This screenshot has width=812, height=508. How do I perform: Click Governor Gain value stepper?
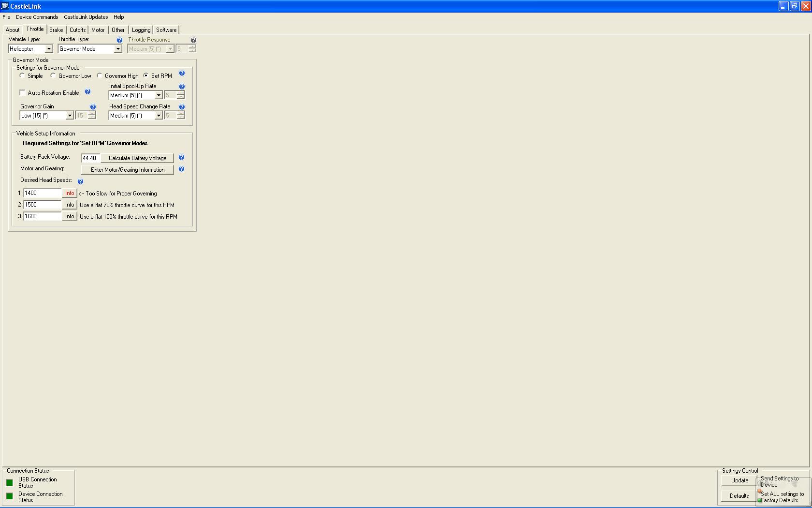click(x=91, y=116)
